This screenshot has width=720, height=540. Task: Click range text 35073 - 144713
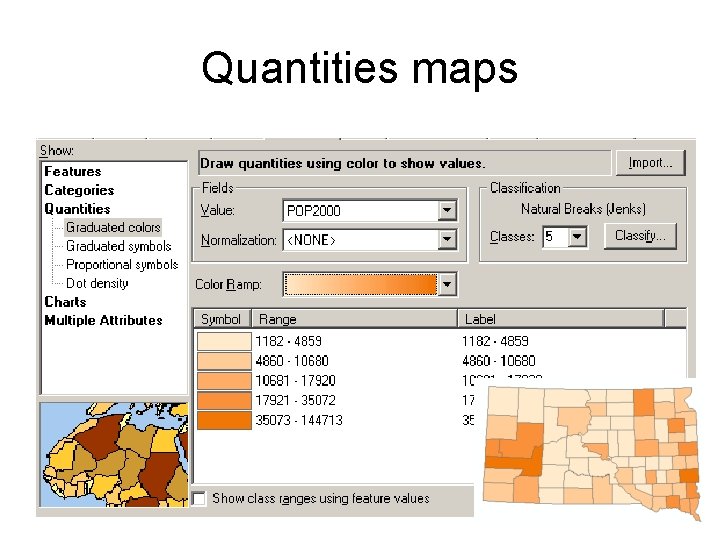(299, 420)
